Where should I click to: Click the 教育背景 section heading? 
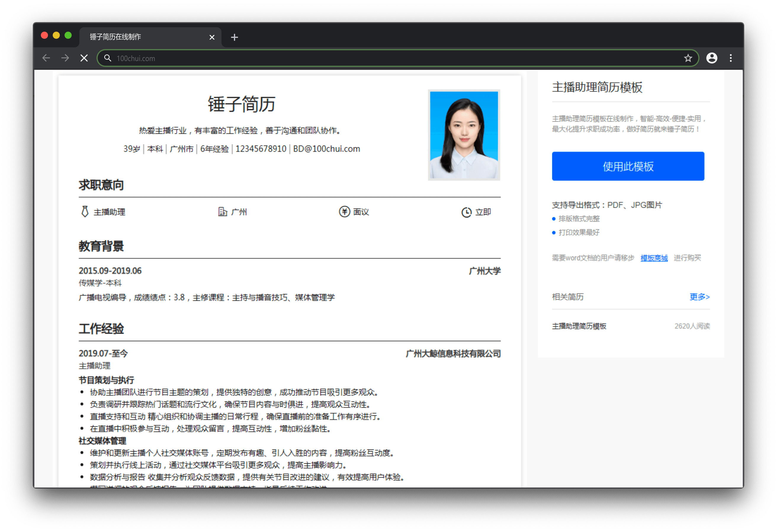(101, 246)
